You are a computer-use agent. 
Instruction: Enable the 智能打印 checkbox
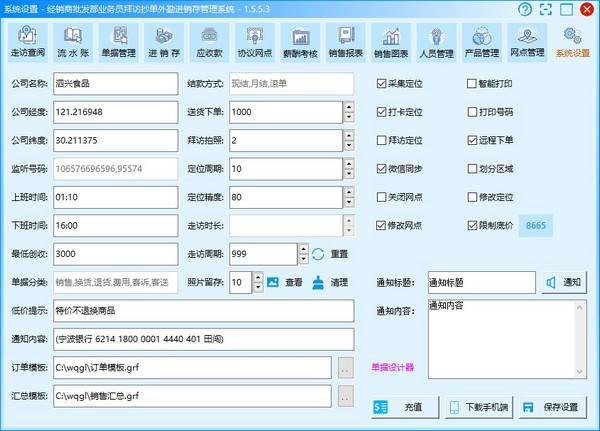click(x=472, y=83)
